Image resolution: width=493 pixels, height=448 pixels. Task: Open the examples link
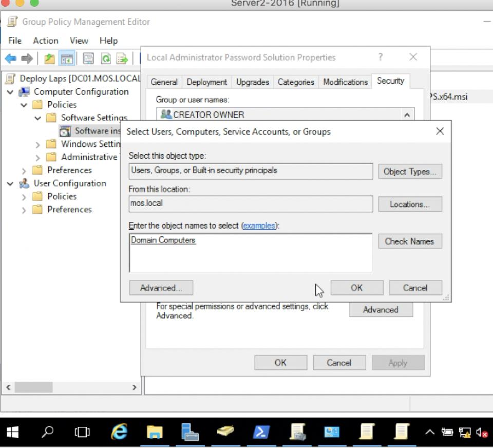(259, 226)
